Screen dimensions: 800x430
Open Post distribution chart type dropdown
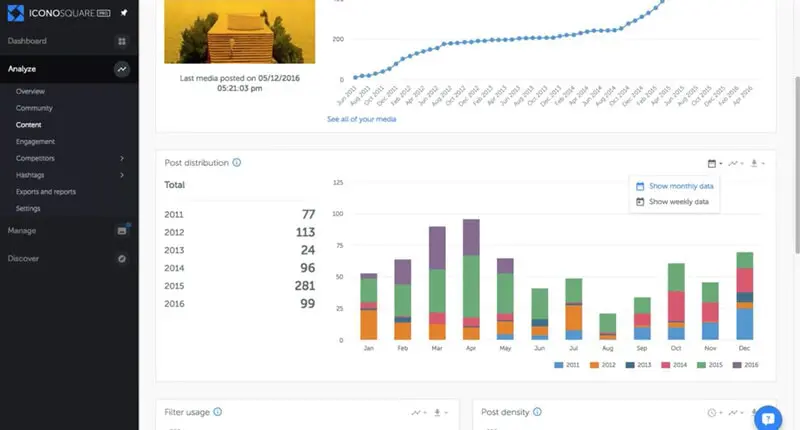coord(737,163)
